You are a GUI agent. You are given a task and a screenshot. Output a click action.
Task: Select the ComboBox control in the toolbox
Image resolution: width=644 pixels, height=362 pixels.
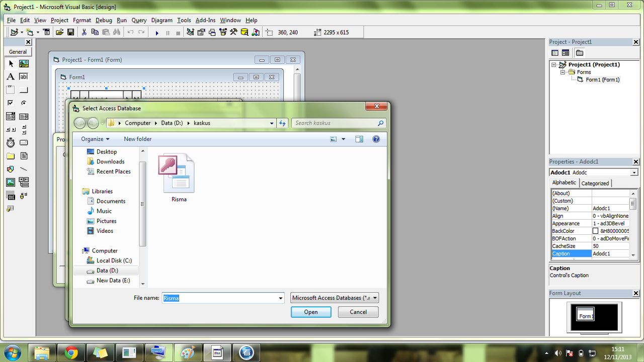(x=11, y=117)
